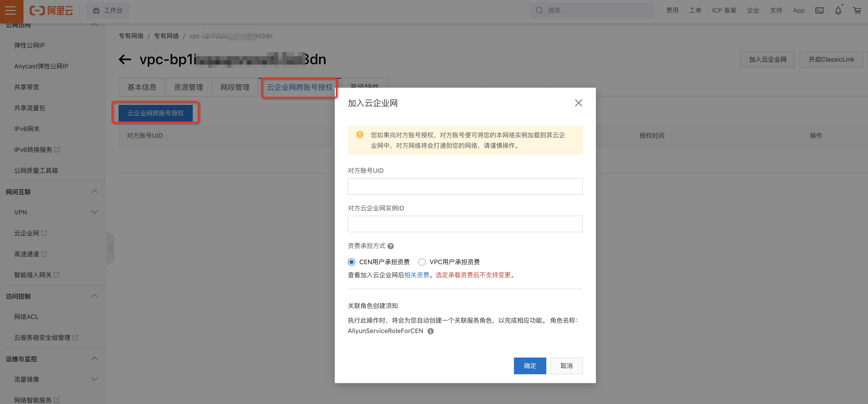
Task: Open the hamburger navigation menu
Action: tap(11, 10)
